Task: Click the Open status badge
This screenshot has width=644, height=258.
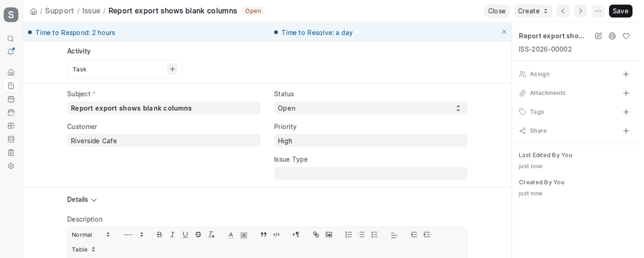Action: click(253, 11)
